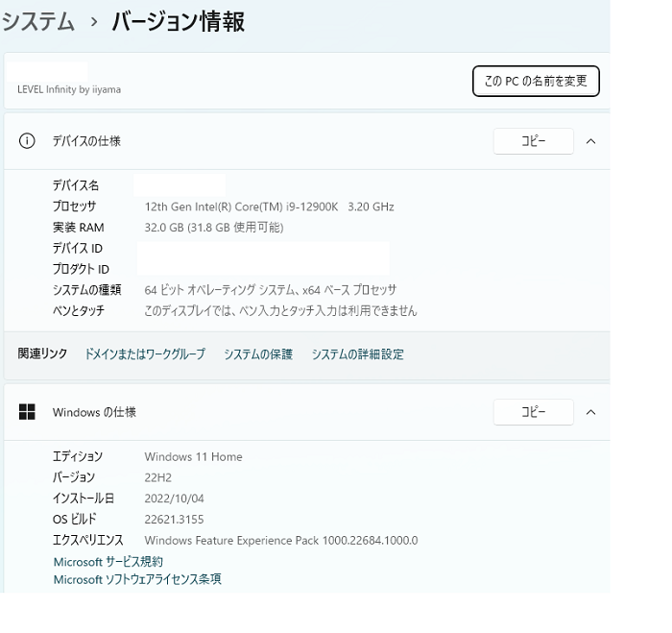Select the pen and touch availability text

(x=280, y=310)
